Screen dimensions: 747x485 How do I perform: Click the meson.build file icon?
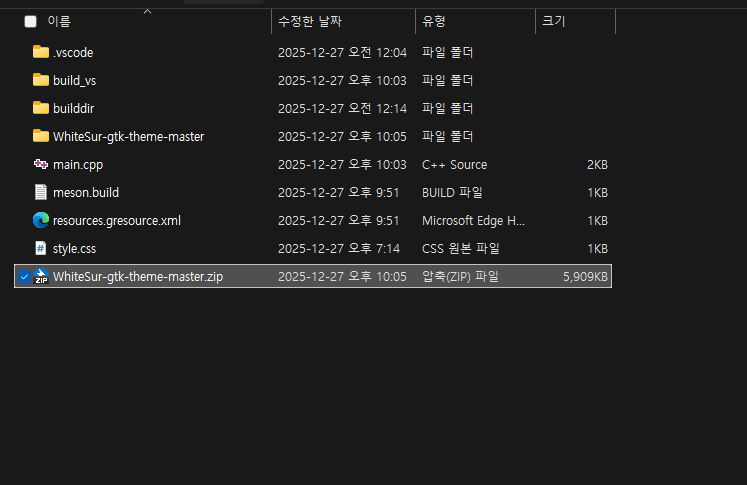click(x=40, y=192)
